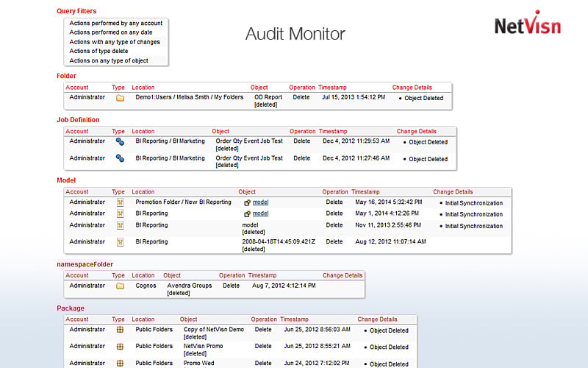The width and height of the screenshot is (588, 368).
Task: Select 'Actions performed on any date' filter
Action: [111, 32]
